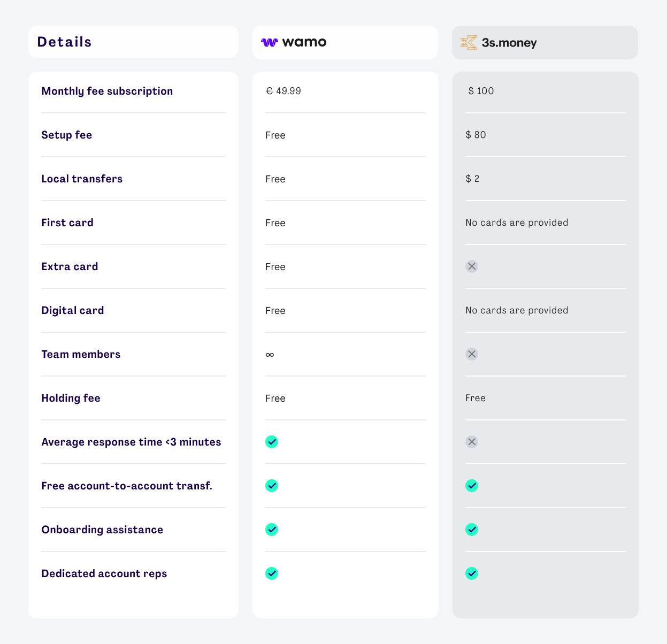Screen dimensions: 667x644
Task: Click wamo checkmark for Onboarding assistance
Action: (x=272, y=530)
